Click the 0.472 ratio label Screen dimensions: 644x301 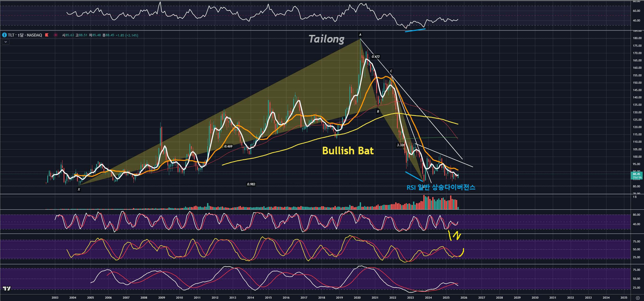coord(376,57)
